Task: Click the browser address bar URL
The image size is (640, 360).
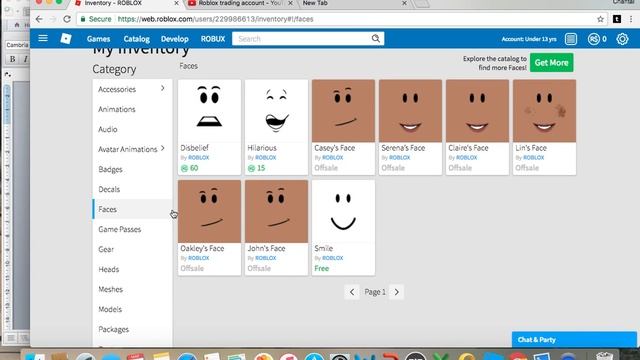Action: [x=216, y=19]
